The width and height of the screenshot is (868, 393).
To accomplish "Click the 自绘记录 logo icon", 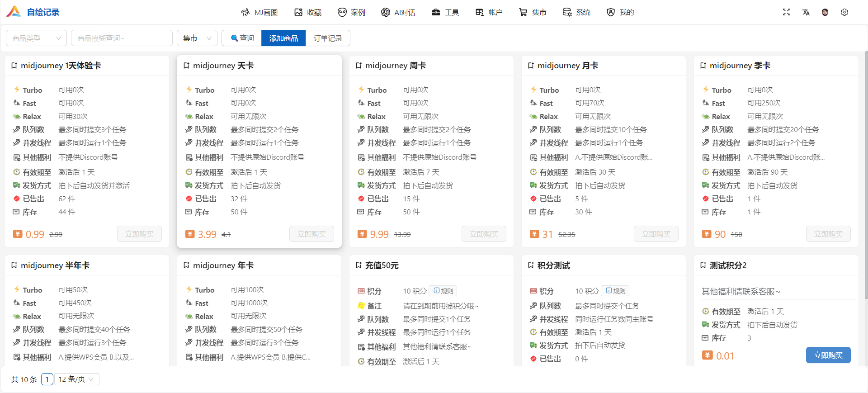I will [x=14, y=12].
